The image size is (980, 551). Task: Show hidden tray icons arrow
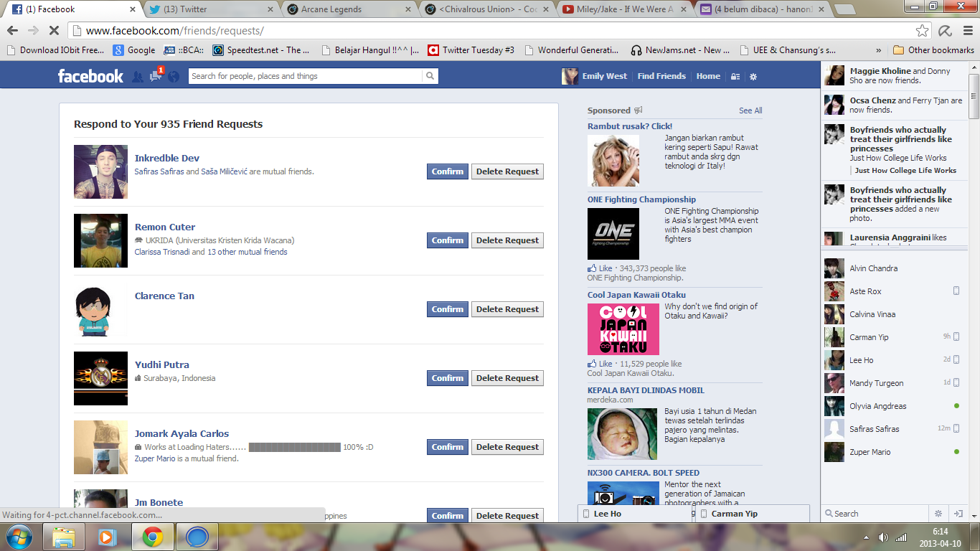pos(865,537)
